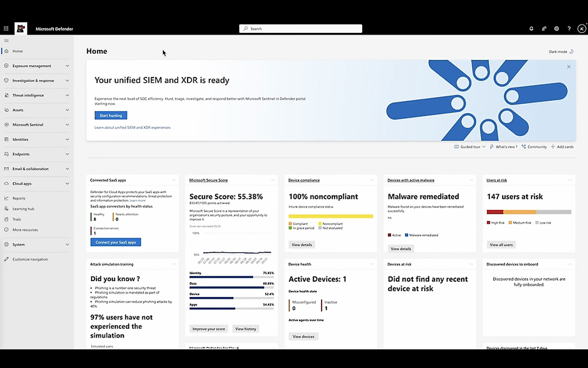588x368 pixels.
Task: Collapse navigation with the hamburger icon
Action: tap(6, 41)
